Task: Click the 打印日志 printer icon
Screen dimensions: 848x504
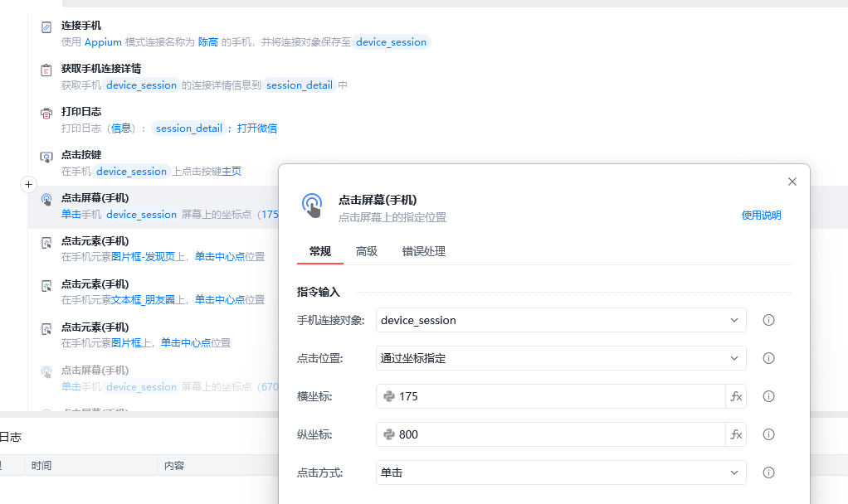Action: coord(46,114)
